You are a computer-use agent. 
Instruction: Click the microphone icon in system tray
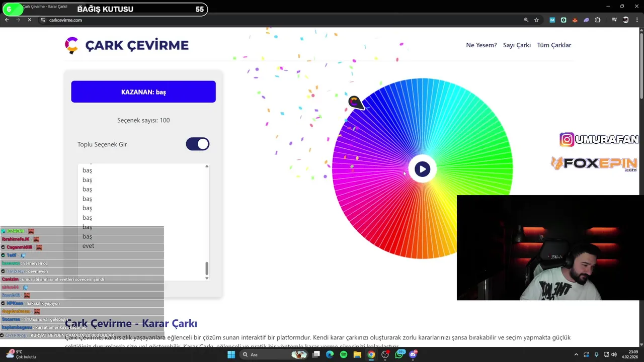click(x=597, y=354)
